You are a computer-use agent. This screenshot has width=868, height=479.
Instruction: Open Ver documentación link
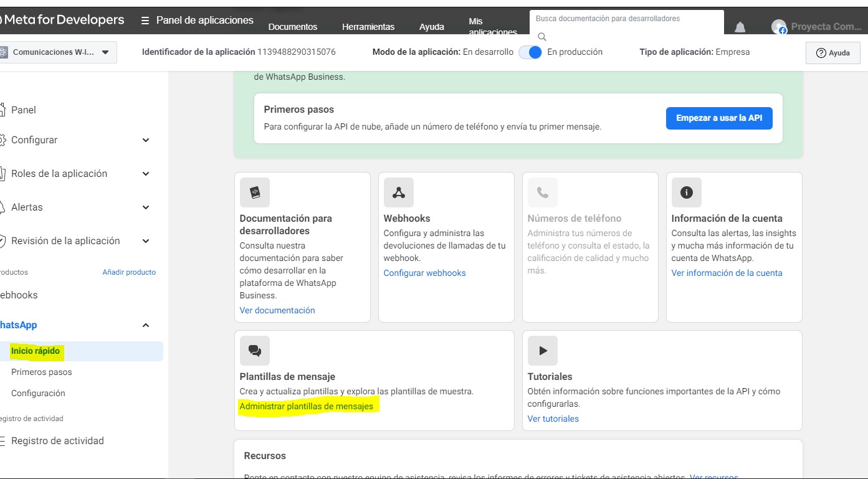coord(277,310)
